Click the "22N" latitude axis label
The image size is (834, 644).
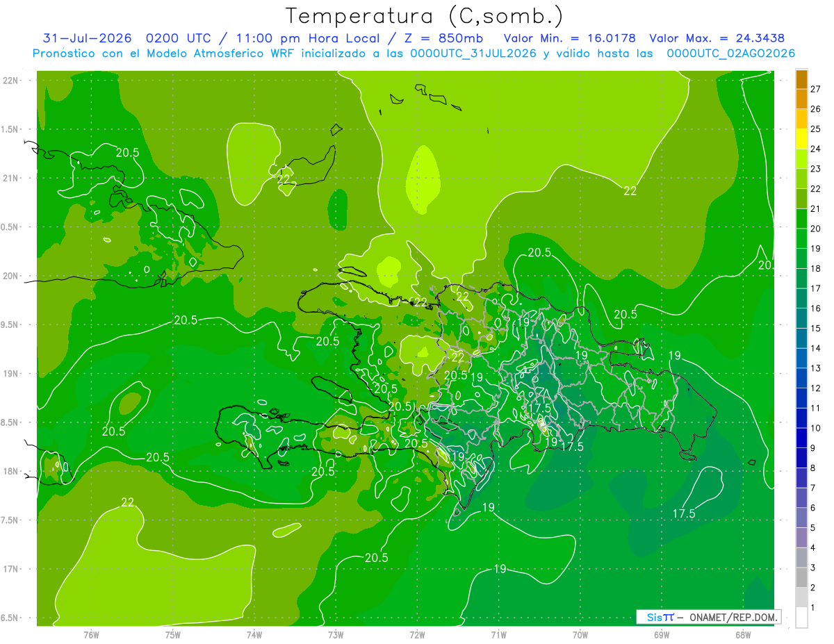(11, 80)
